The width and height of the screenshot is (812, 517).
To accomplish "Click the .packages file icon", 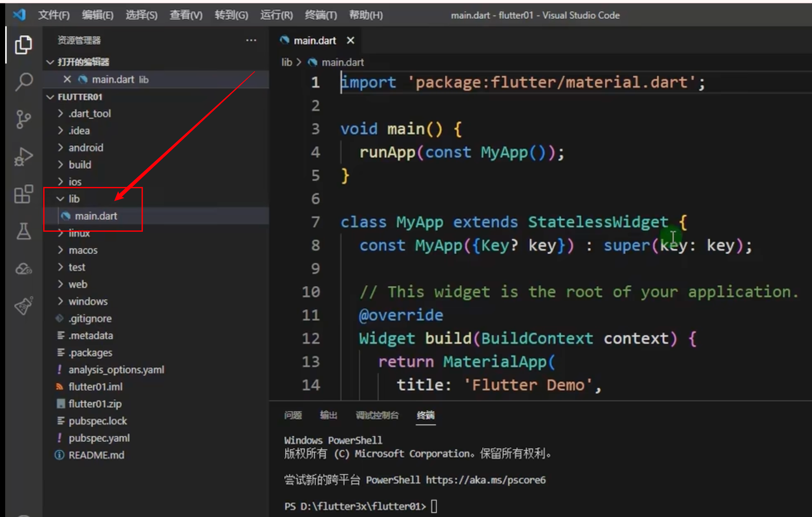I will (x=61, y=353).
